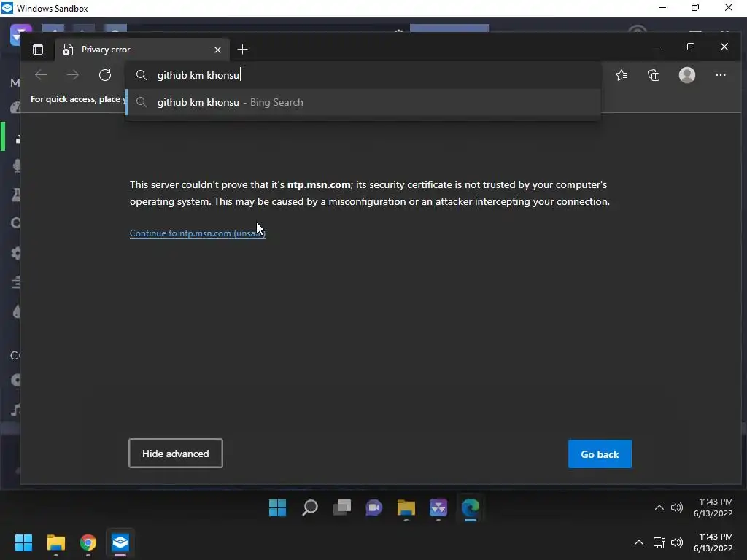
Task: Select the Privacy error tab
Action: tap(142, 50)
